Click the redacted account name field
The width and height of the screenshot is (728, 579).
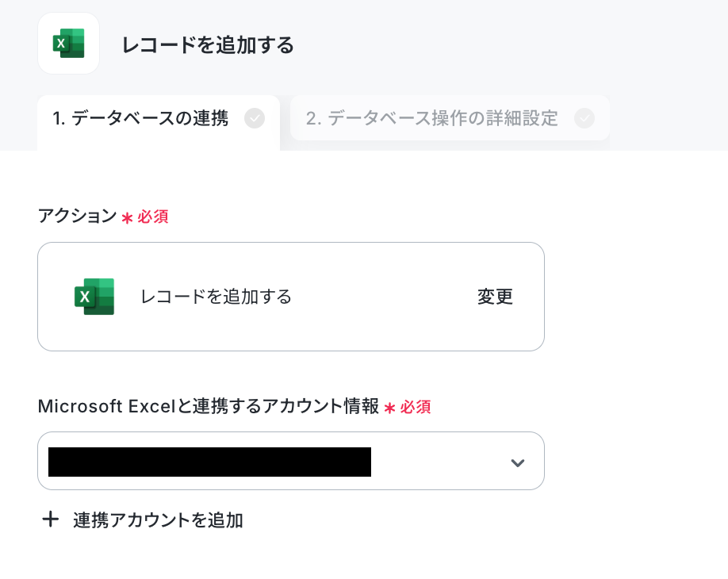pos(209,462)
